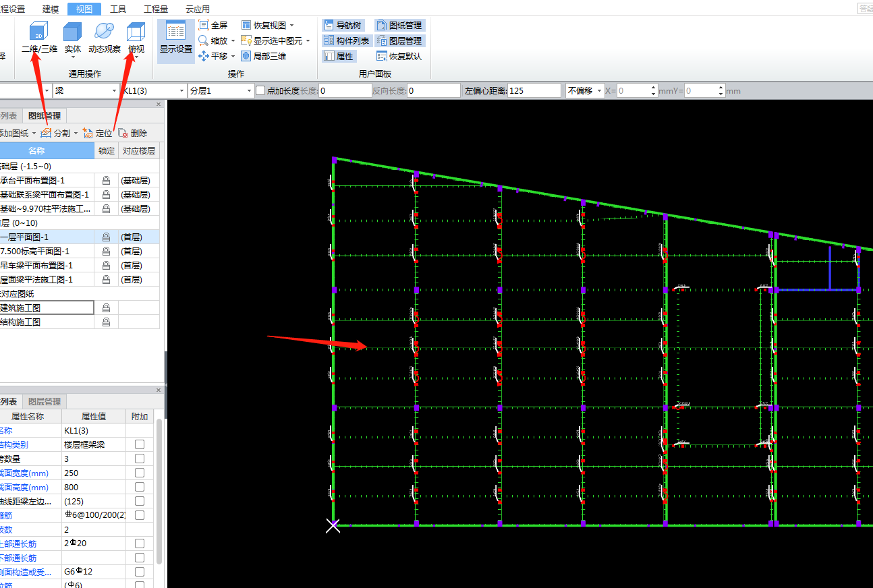Viewport: 873px width, 588px height.
Task: Click the 名称 column header
Action: click(x=36, y=151)
